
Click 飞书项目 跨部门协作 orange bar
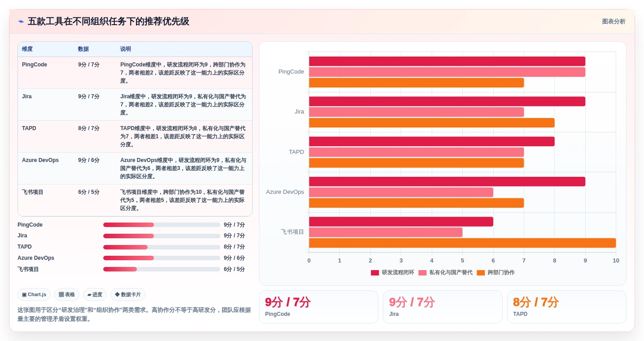[462, 243]
